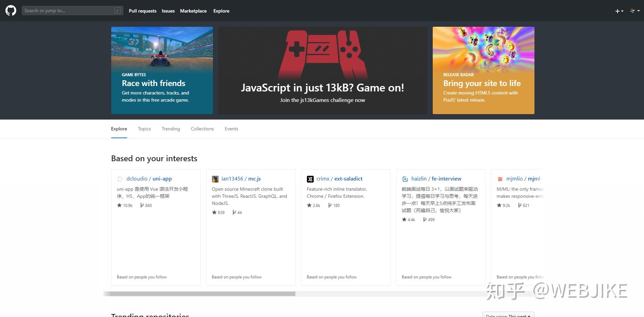This screenshot has height=317, width=644.
Task: Click the dcloudio organization avatar
Action: coord(120,178)
